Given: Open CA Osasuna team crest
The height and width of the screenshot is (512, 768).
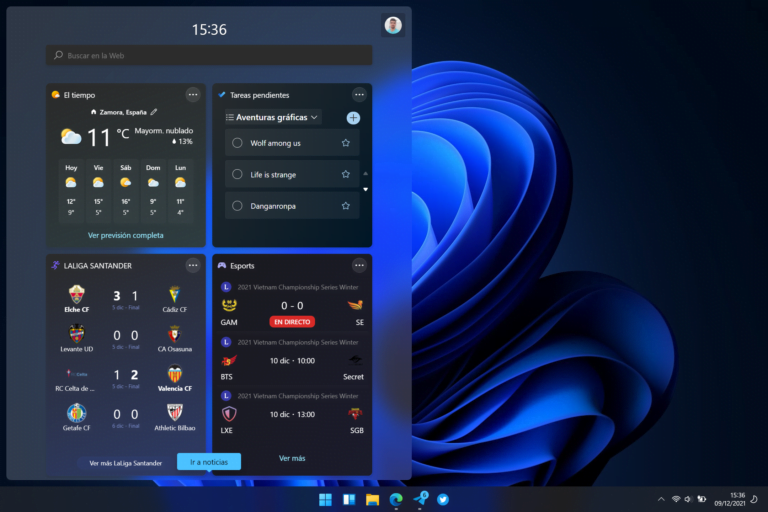Looking at the screenshot, I should pos(174,334).
